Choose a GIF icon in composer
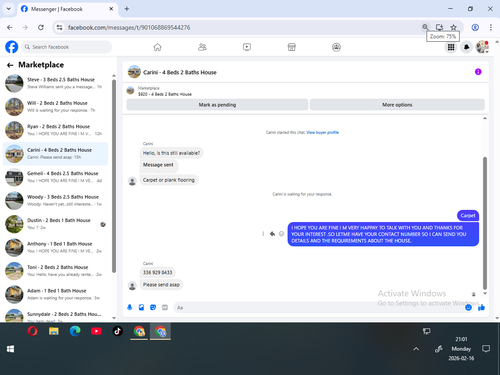500x375 pixels. 165,307
